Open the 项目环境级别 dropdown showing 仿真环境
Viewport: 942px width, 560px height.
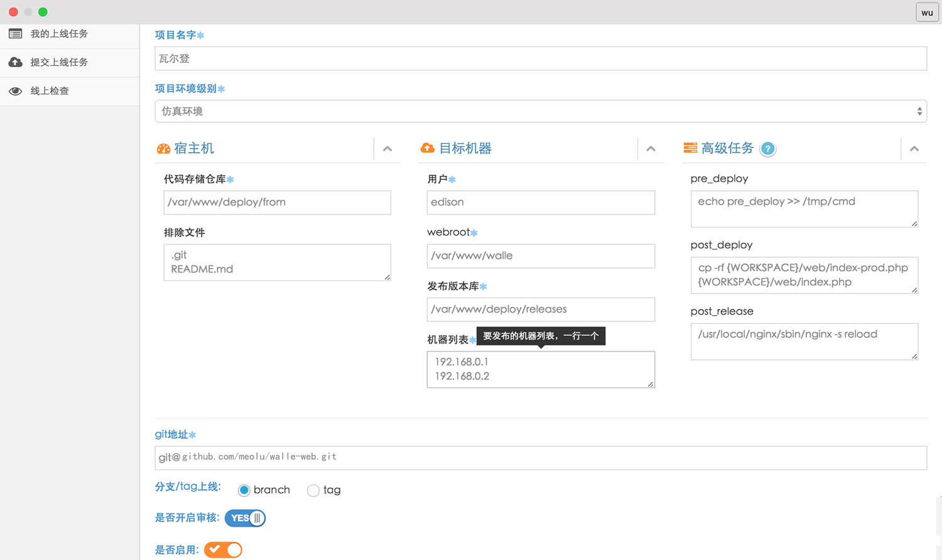point(541,111)
